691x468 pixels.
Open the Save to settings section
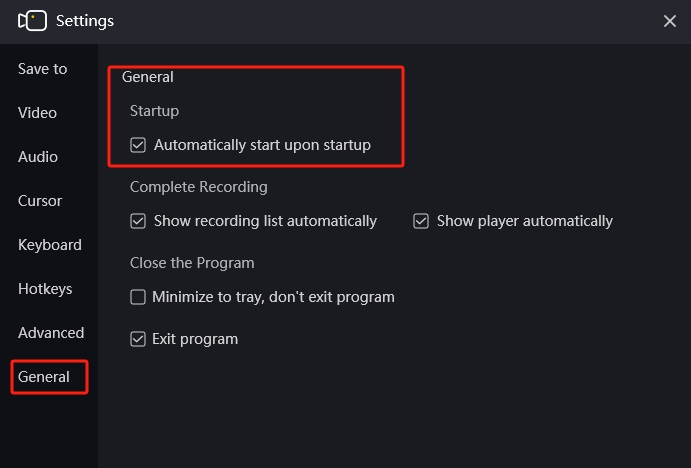42,69
